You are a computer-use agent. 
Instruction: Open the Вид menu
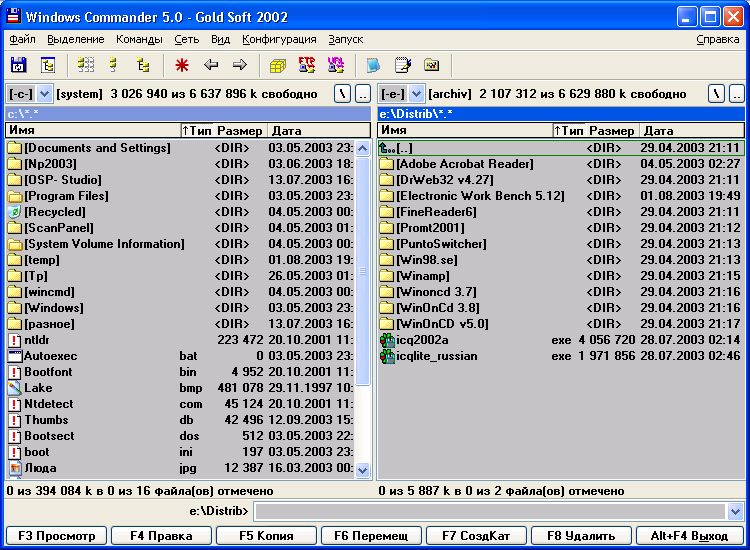(x=221, y=39)
